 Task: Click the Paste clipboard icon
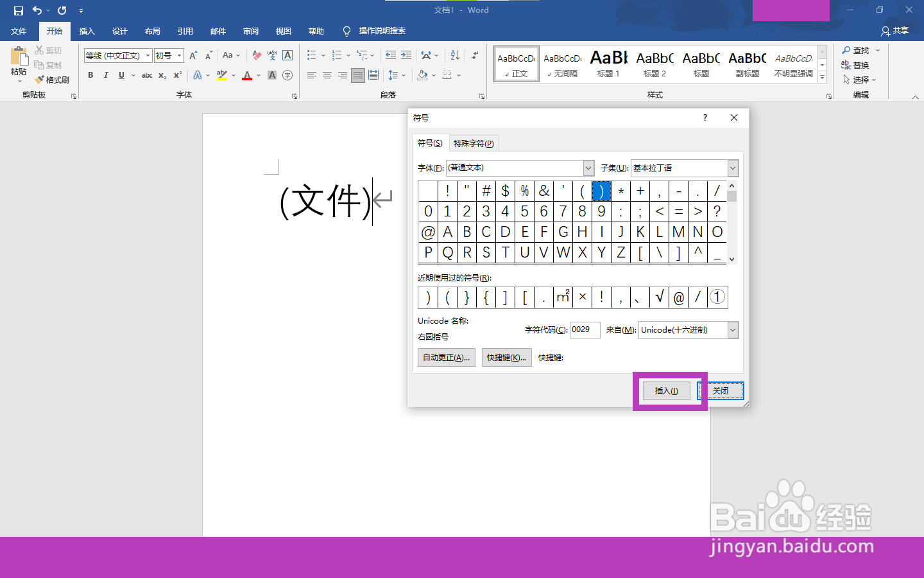click(x=19, y=57)
